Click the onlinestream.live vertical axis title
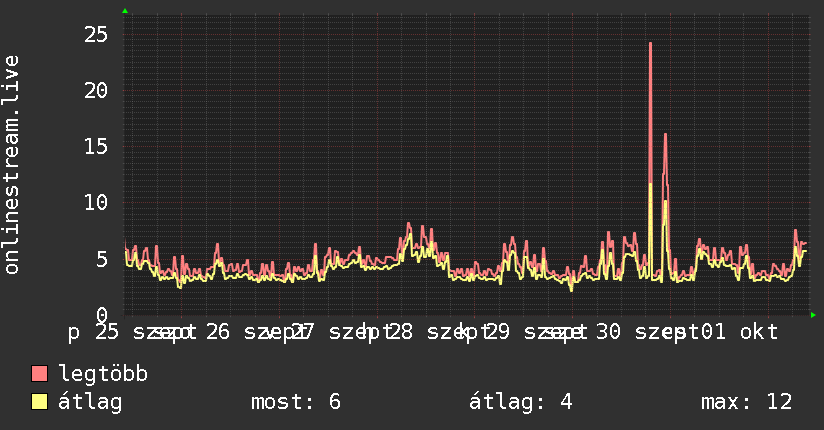 click(12, 165)
